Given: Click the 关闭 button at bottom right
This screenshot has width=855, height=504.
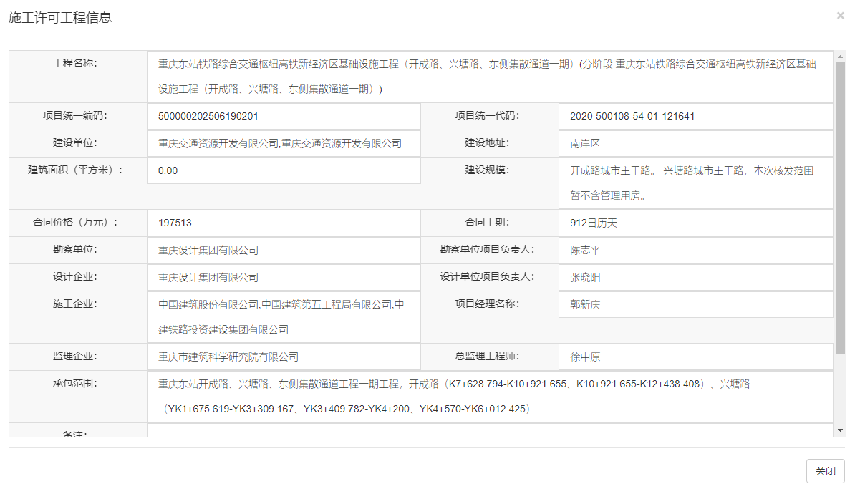Looking at the screenshot, I should 825,470.
